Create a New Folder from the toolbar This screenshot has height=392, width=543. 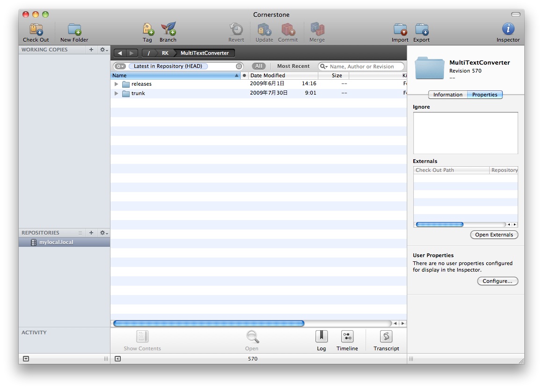pos(74,30)
